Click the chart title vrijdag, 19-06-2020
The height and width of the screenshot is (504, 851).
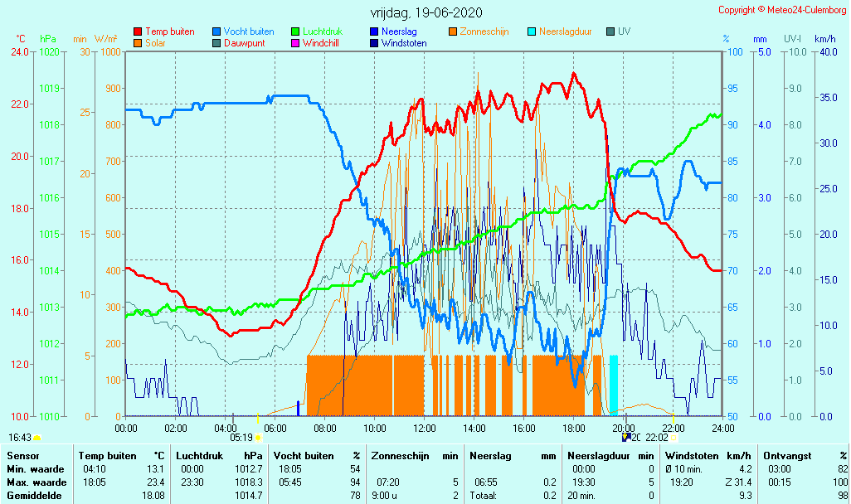425,12
